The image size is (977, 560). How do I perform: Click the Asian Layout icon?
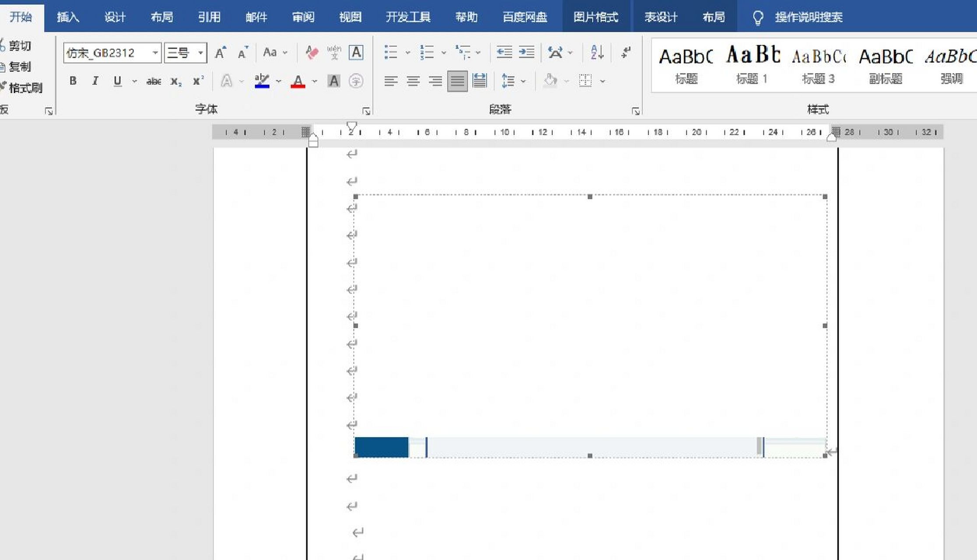click(555, 52)
